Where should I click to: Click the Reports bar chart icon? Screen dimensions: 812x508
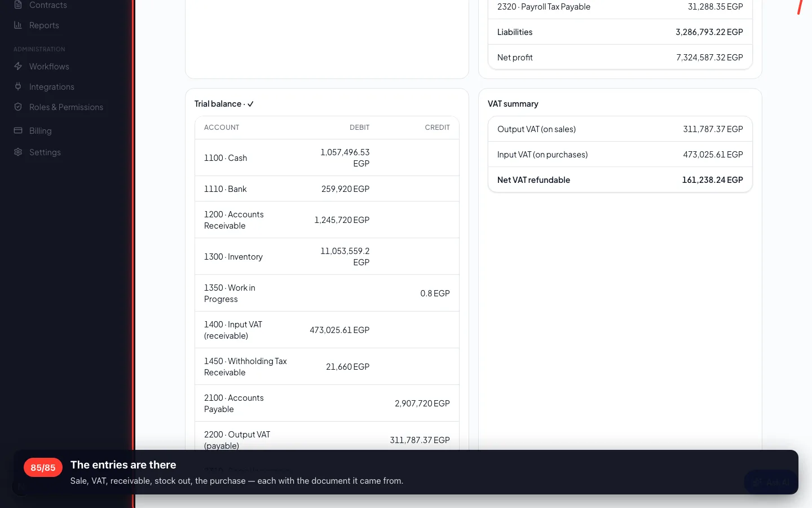(x=18, y=25)
